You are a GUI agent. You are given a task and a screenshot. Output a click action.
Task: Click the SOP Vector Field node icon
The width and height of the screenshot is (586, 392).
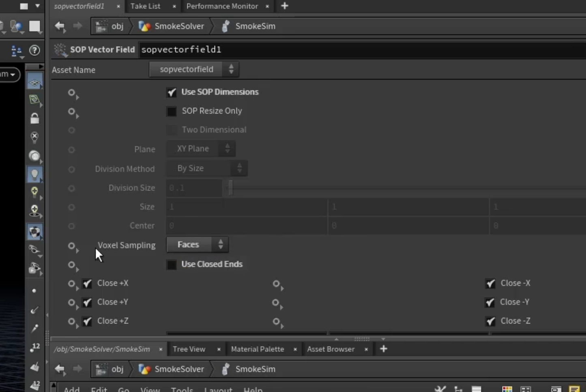point(60,50)
